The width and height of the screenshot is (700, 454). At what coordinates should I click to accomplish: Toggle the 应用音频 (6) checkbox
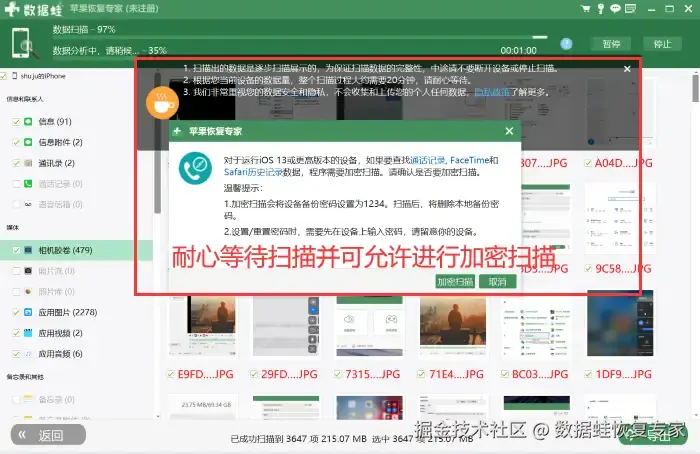point(16,354)
